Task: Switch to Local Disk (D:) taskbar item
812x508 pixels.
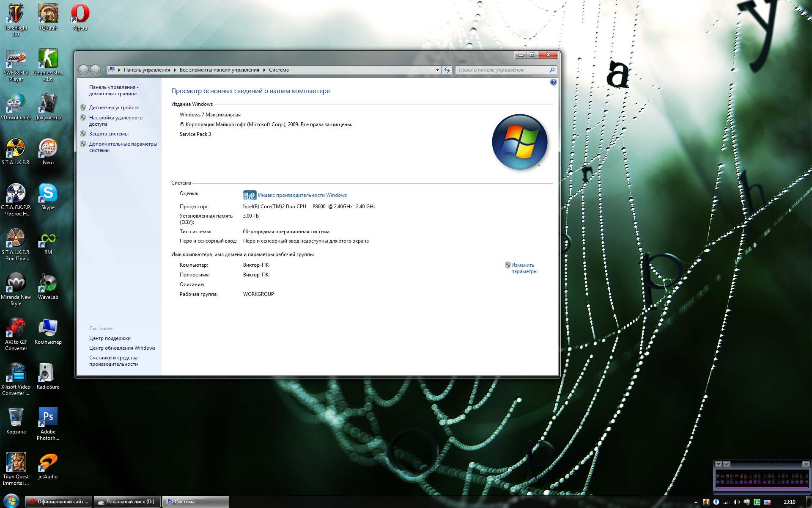Action: [x=127, y=502]
